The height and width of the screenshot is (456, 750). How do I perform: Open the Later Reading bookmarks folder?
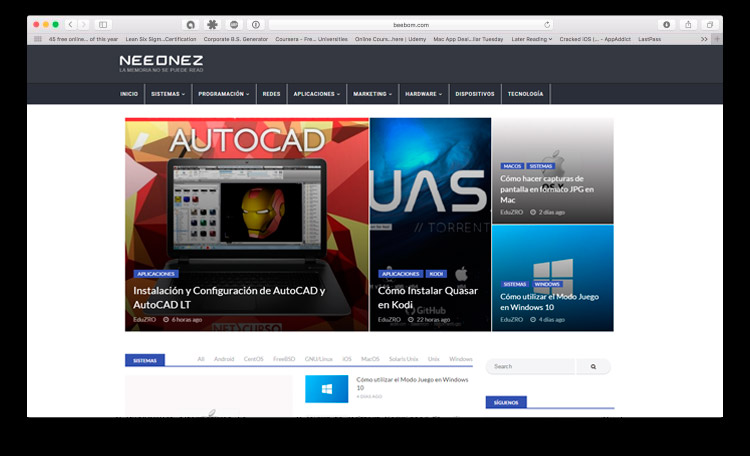pyautogui.click(x=531, y=39)
